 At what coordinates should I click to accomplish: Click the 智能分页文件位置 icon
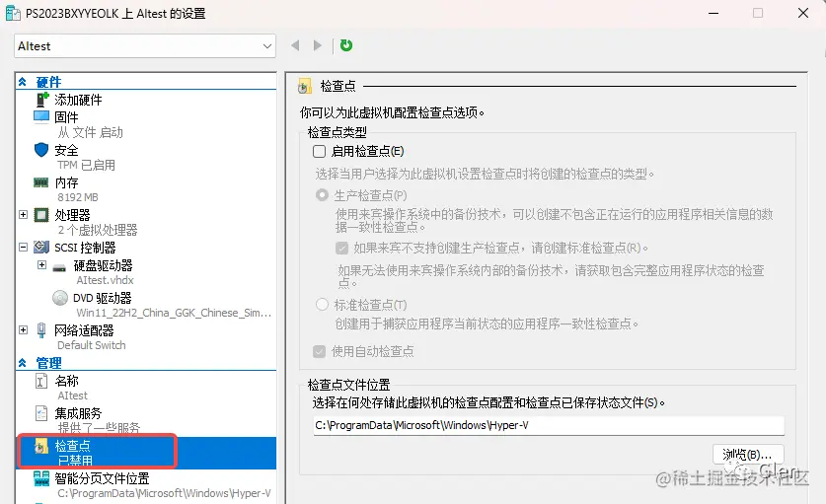pos(41,478)
